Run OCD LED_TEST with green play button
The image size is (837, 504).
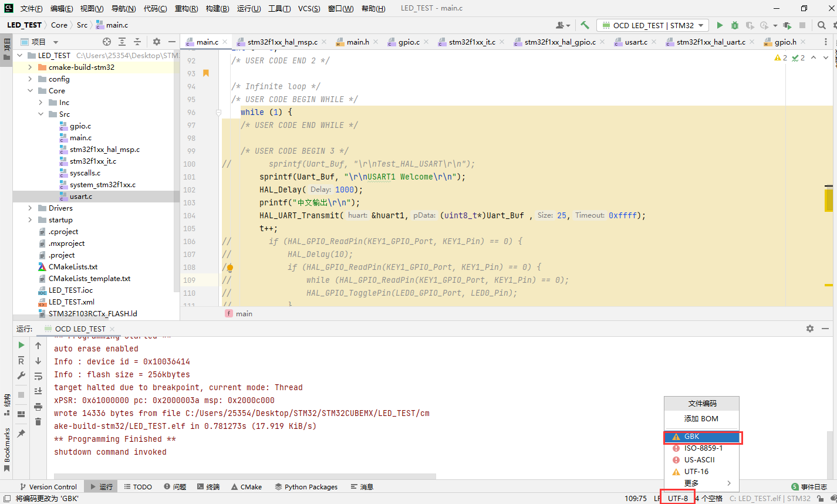(x=720, y=25)
